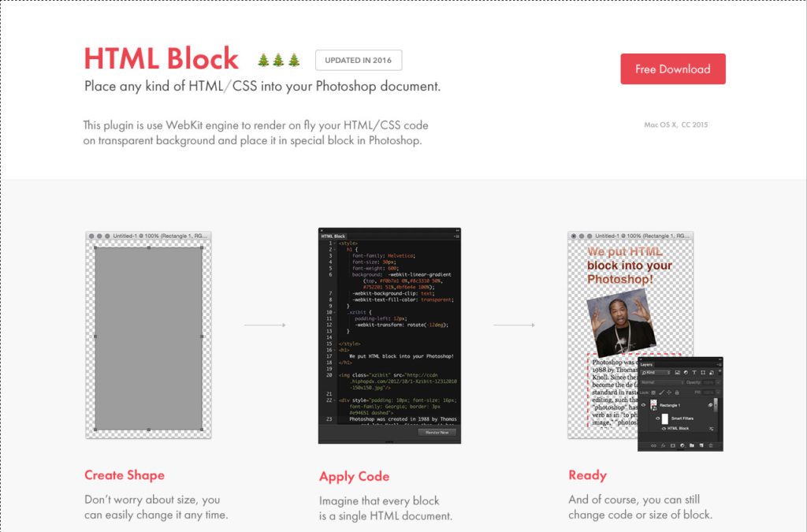Viewport: 807px width, 532px height.
Task: Toggle the HTML Block smart filter eye
Action: 664,429
